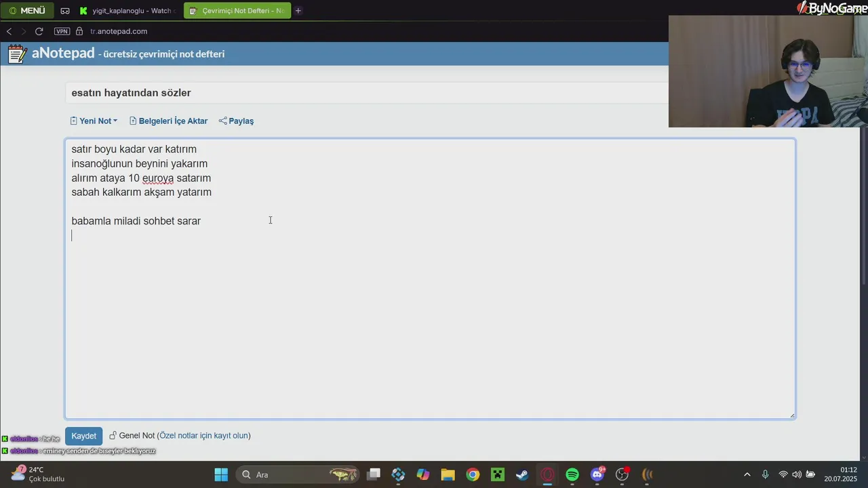
Task: Open the GX Corner gamepad icon
Action: point(65,11)
